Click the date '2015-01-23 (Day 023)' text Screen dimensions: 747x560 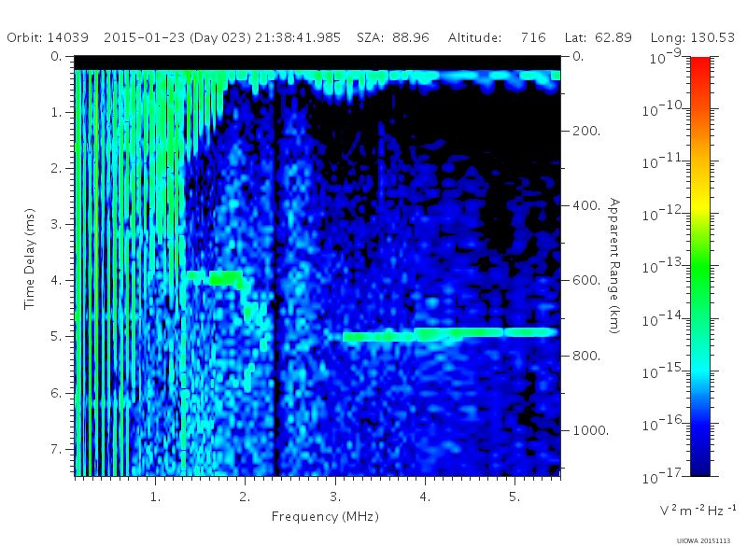177,37
